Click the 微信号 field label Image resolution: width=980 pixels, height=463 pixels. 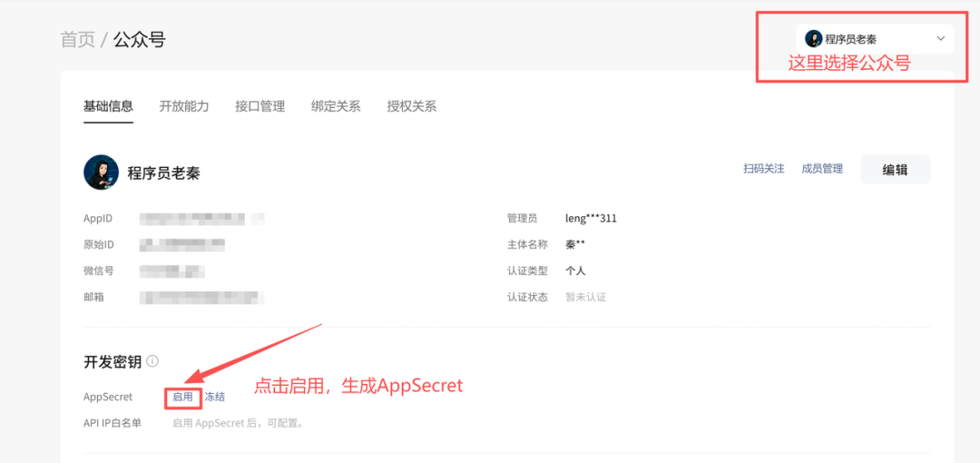[x=98, y=271]
